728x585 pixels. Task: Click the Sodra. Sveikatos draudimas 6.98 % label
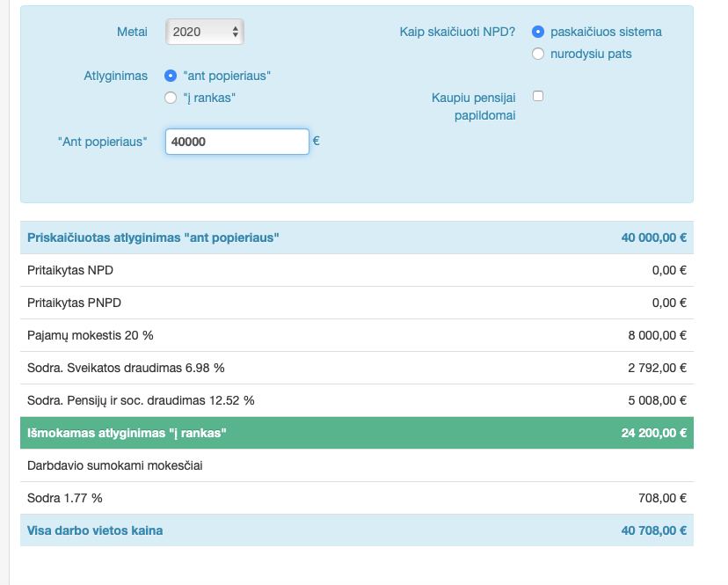pyautogui.click(x=126, y=368)
